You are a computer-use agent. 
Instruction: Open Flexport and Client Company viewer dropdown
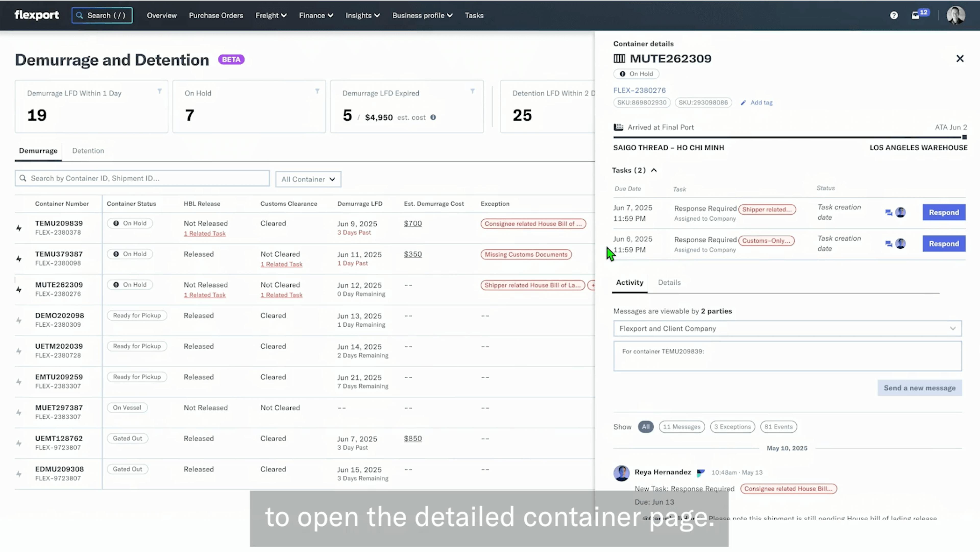786,328
